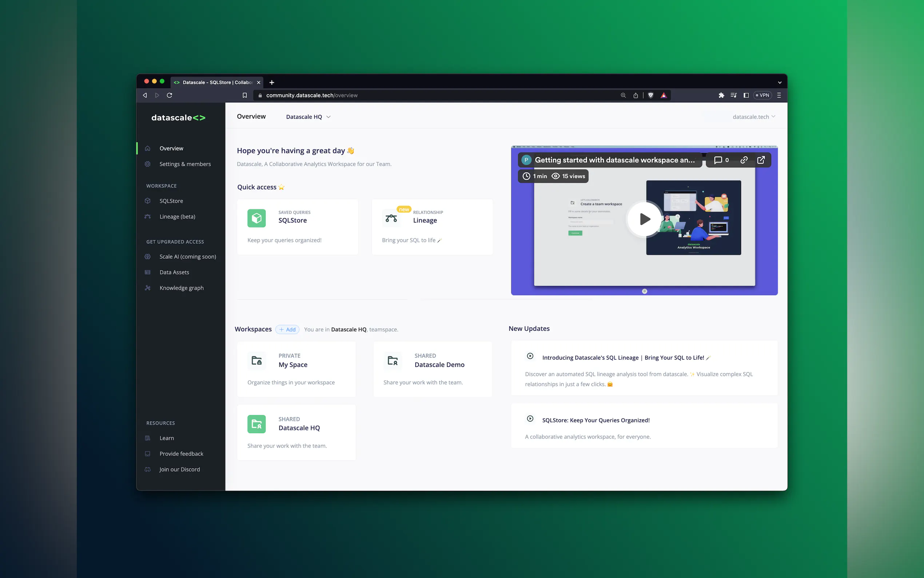Screen dimensions: 924x578
Task: Expand the Datascale HQ workspace dropdown
Action: [x=308, y=117]
